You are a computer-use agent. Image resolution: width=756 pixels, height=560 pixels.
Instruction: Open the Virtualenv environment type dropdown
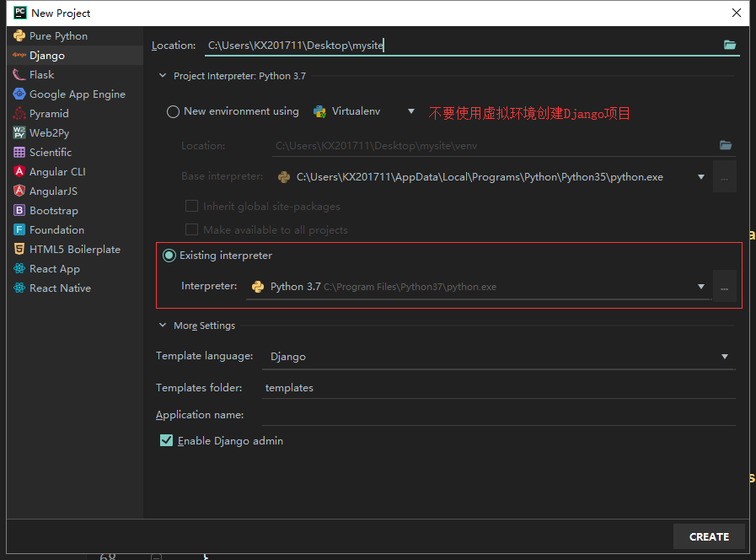click(410, 111)
